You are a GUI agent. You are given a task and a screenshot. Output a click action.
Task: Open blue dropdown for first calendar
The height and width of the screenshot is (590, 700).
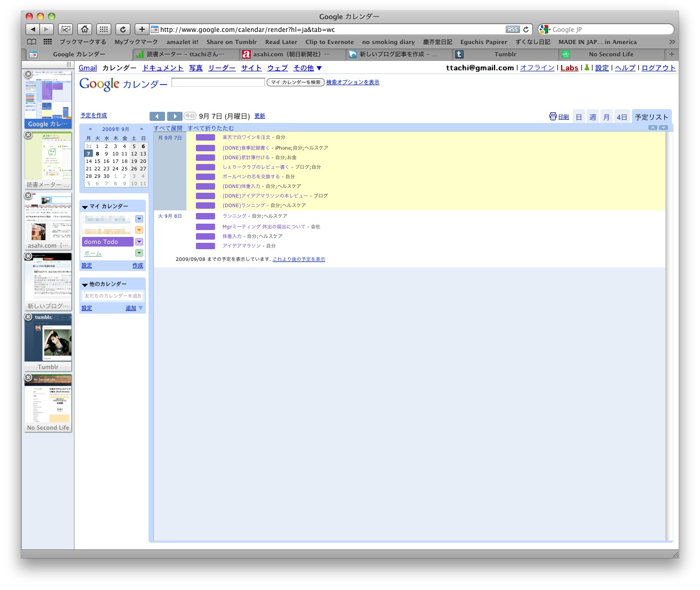(x=139, y=219)
